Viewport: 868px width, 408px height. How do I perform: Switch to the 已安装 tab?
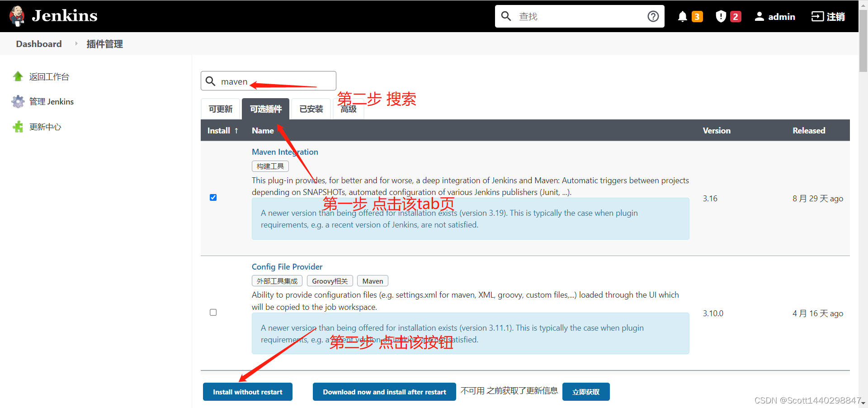tap(311, 109)
